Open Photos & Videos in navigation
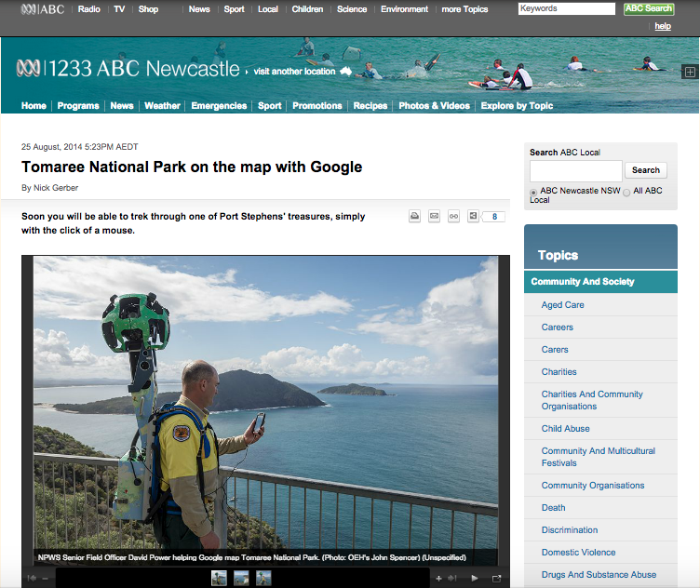This screenshot has height=588, width=700. (x=434, y=106)
